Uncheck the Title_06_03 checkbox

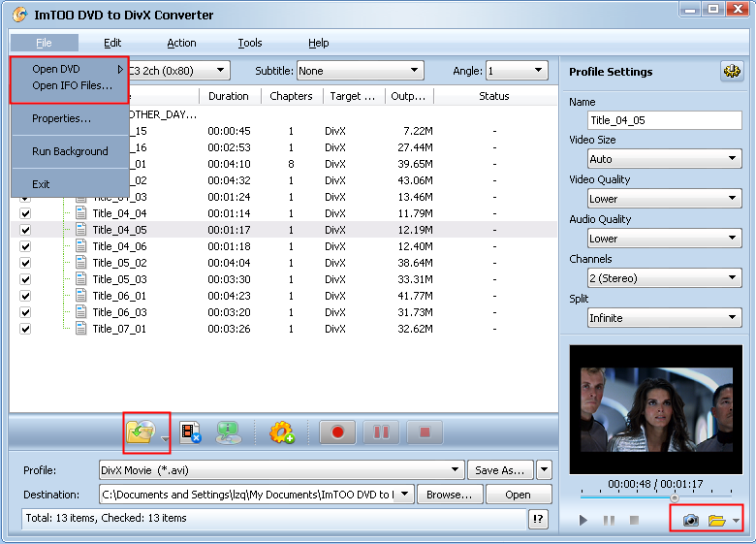click(x=25, y=312)
